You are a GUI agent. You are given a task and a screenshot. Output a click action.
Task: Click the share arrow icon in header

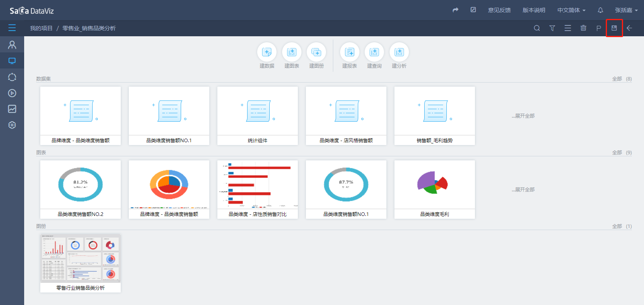pyautogui.click(x=456, y=10)
